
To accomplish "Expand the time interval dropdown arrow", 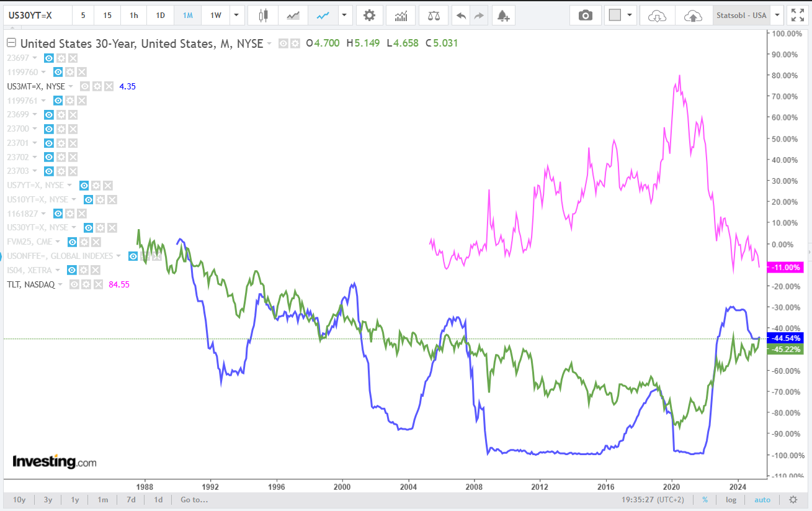I will click(x=236, y=16).
